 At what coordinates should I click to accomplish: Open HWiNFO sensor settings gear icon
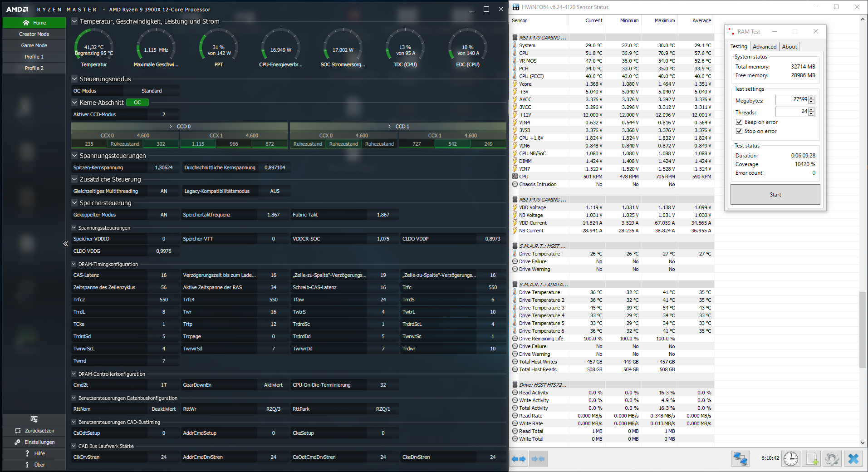point(832,458)
